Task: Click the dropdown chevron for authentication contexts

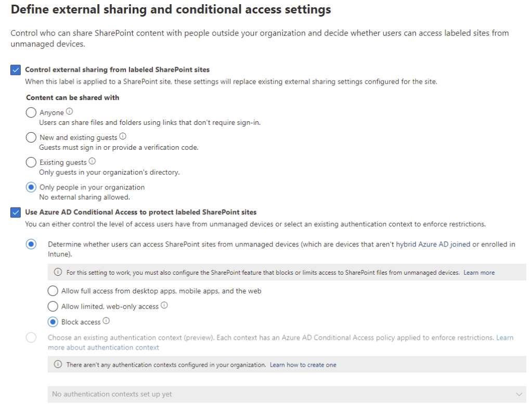Action: pyautogui.click(x=519, y=394)
